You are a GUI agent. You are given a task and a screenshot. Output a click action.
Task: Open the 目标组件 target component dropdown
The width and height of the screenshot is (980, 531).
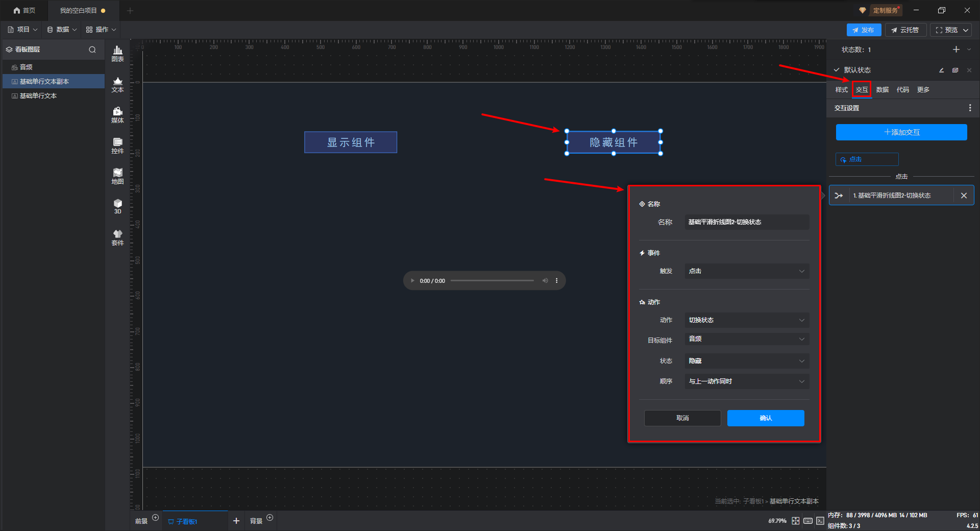[x=747, y=339]
